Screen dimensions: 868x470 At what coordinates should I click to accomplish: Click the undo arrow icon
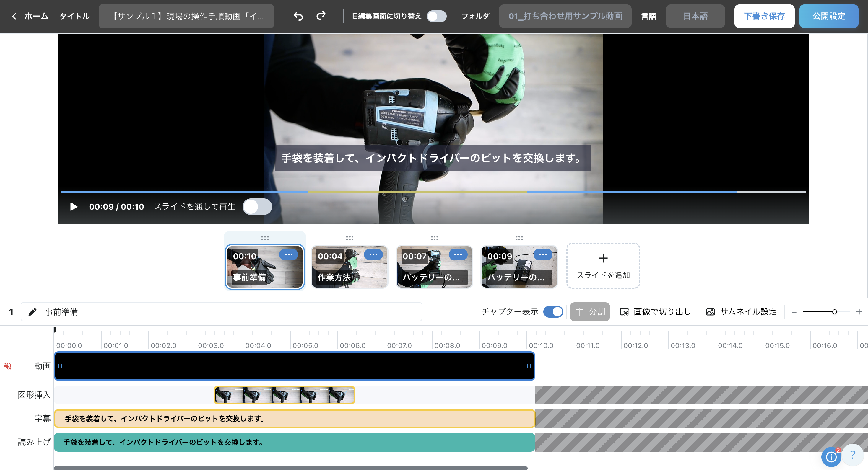click(x=298, y=16)
